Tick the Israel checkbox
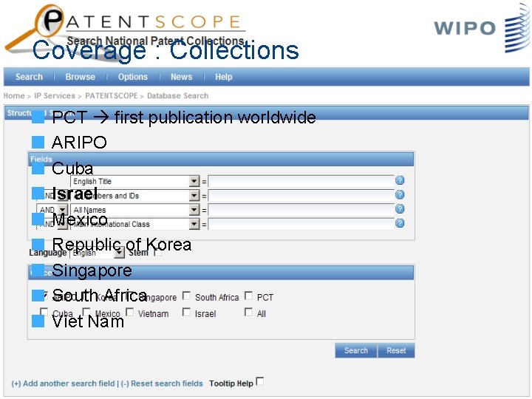The height and width of the screenshot is (399, 532). [186, 312]
